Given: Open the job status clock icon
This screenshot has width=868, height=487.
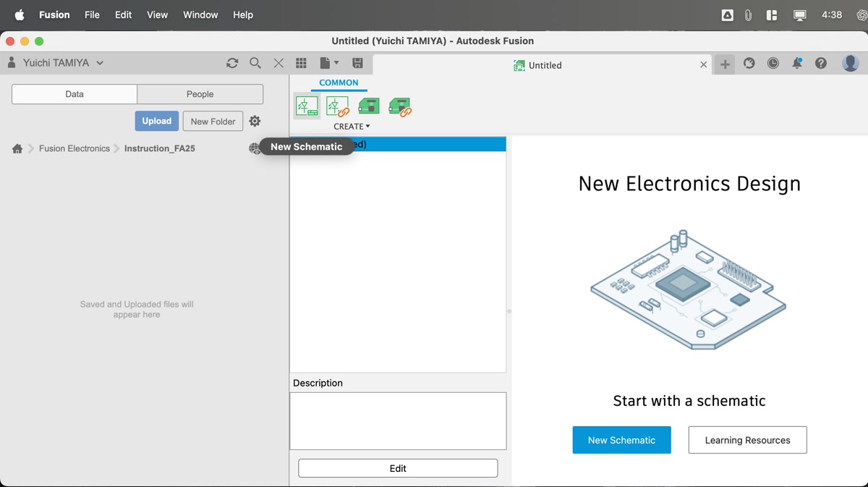Looking at the screenshot, I should click(x=773, y=63).
